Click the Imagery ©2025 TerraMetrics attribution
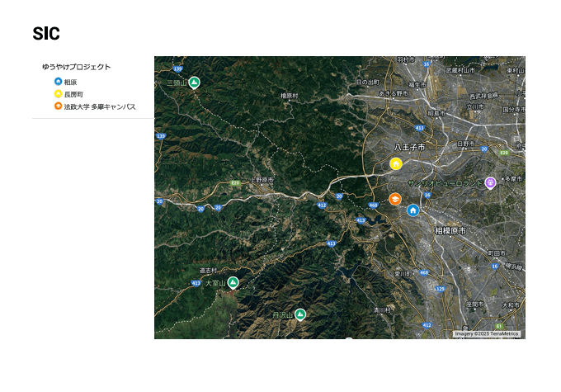 tap(487, 334)
